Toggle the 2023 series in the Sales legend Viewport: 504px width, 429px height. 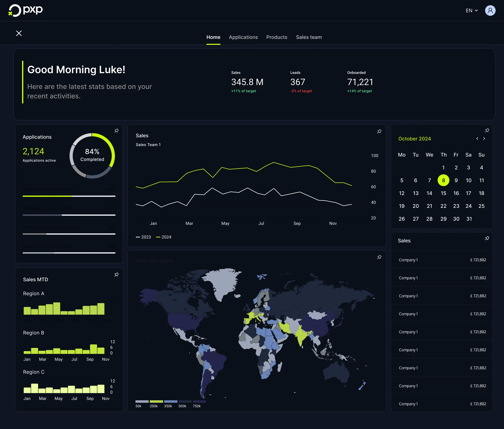point(144,237)
